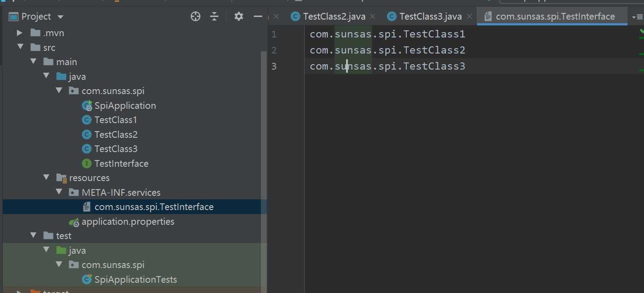Select SpiApplication in project tree
The height and width of the screenshot is (293, 644).
(125, 106)
